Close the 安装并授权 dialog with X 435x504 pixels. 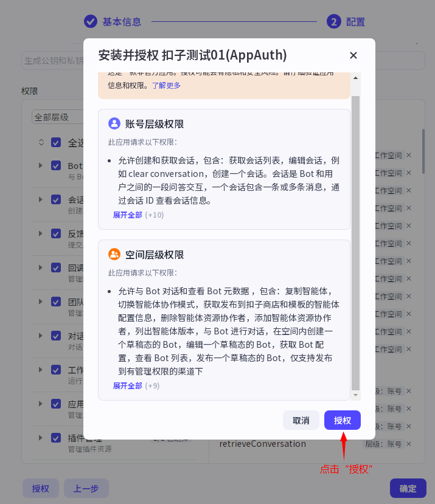[353, 55]
